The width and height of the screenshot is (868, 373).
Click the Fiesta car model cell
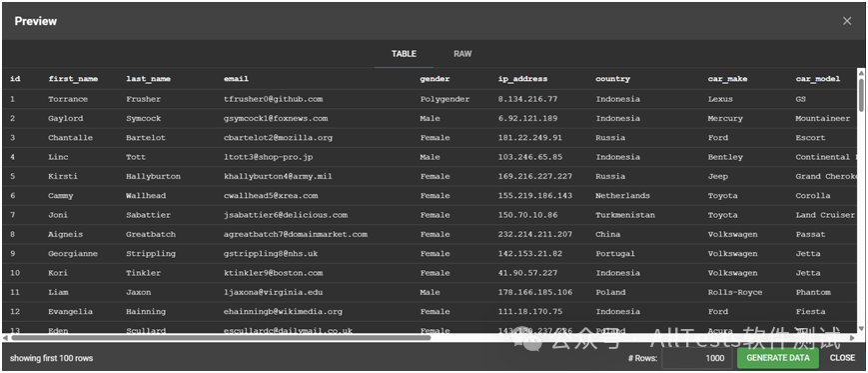click(810, 312)
